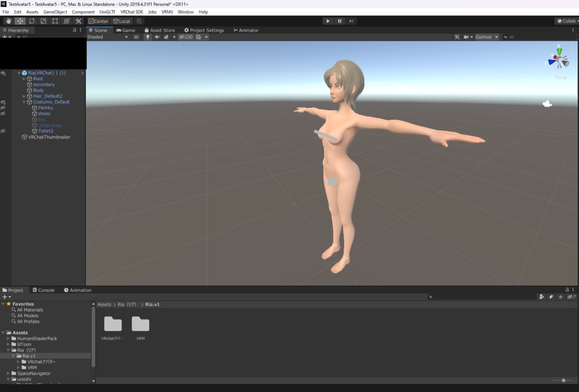Switch to the Animator tab
The width and height of the screenshot is (579, 392).
point(246,31)
